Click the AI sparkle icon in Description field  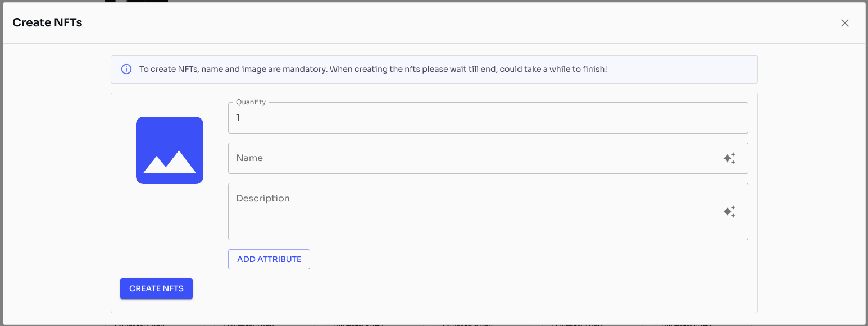(x=729, y=212)
